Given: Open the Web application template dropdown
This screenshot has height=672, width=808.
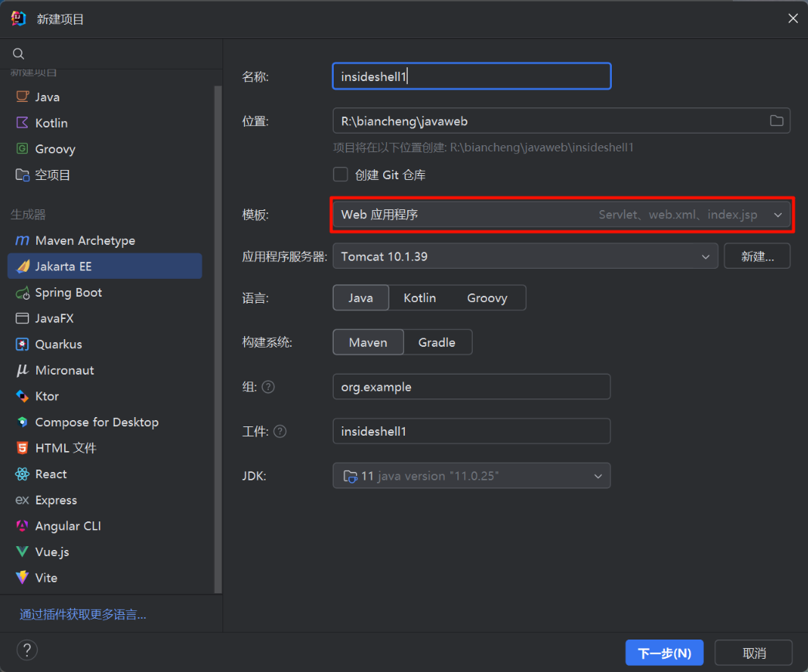Looking at the screenshot, I should (561, 215).
